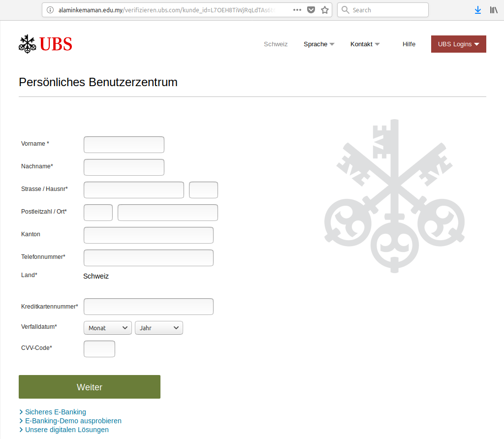
Task: Click the UBS logo
Action: 45,44
